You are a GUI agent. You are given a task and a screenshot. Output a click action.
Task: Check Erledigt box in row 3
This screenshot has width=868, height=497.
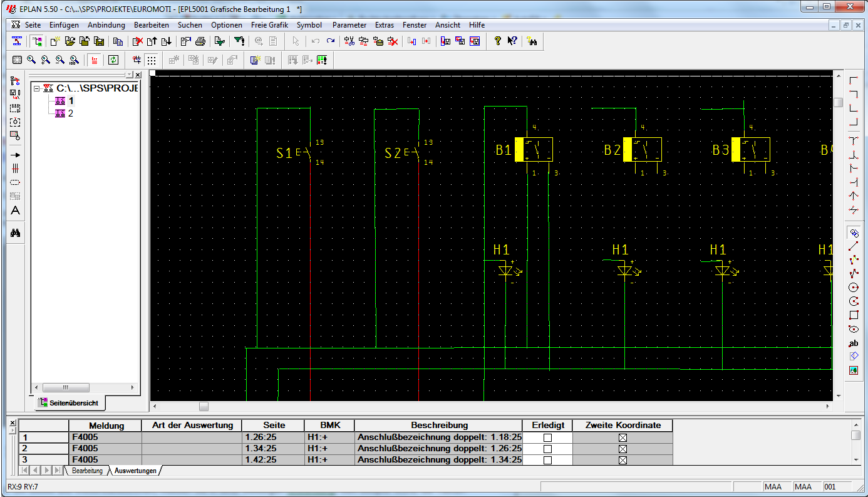coord(547,460)
